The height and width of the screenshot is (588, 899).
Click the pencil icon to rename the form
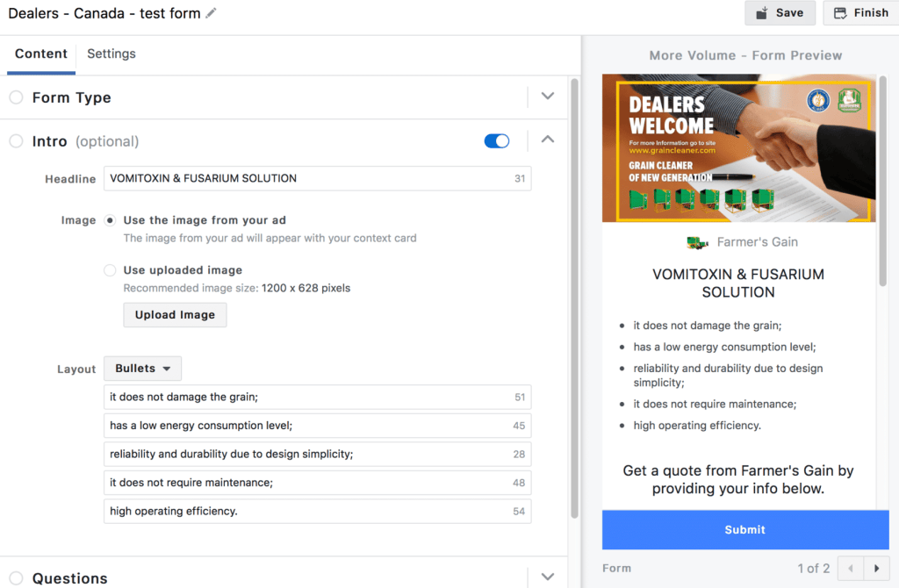tap(208, 13)
